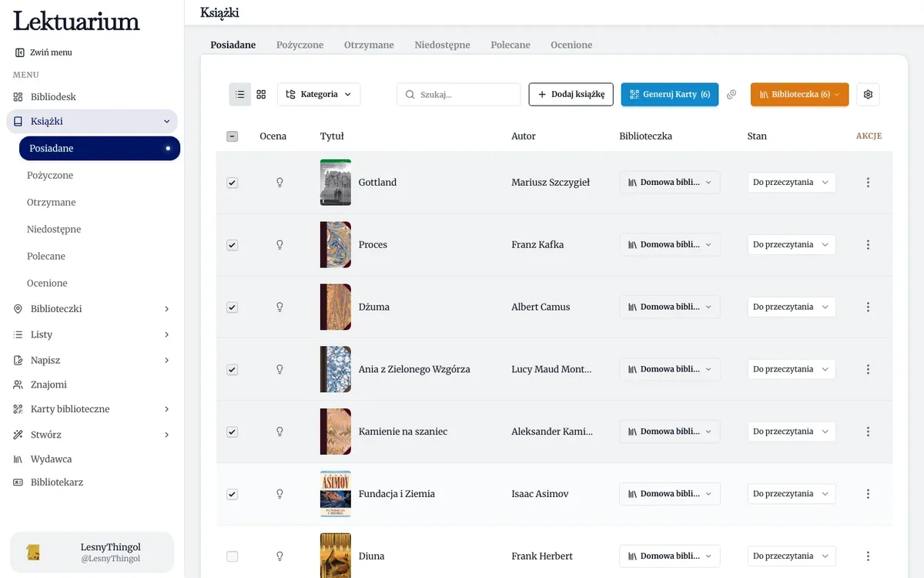Image resolution: width=924 pixels, height=578 pixels.
Task: Click the Generuj Karty (6) button
Action: pyautogui.click(x=670, y=94)
